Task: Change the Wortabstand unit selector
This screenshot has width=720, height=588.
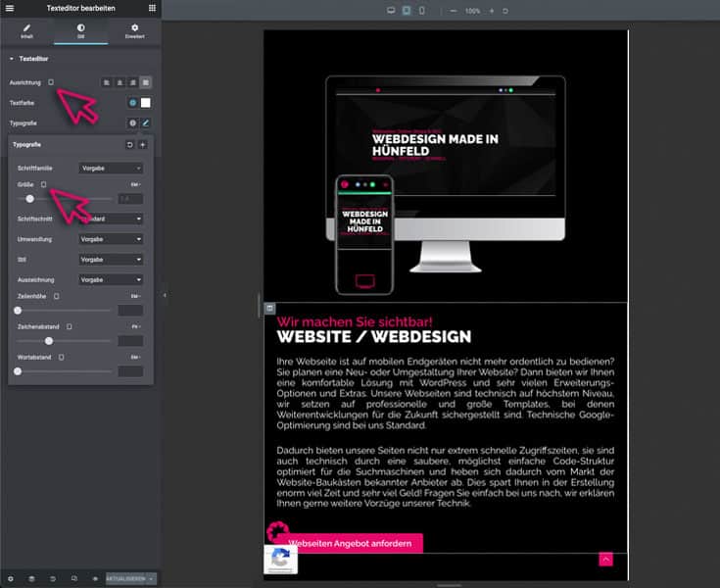Action: pos(135,357)
